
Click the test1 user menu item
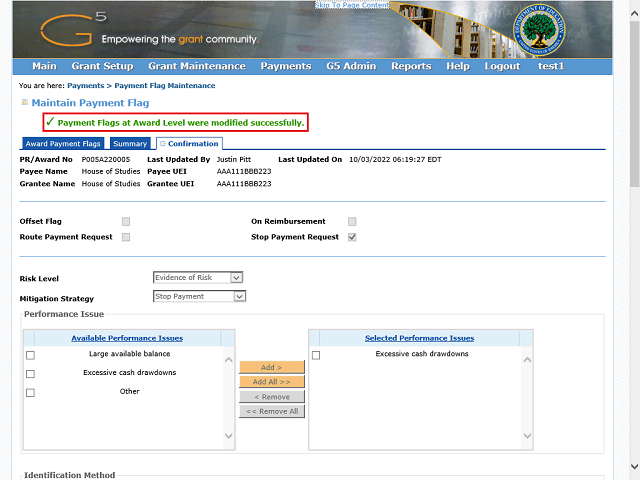[x=551, y=66]
